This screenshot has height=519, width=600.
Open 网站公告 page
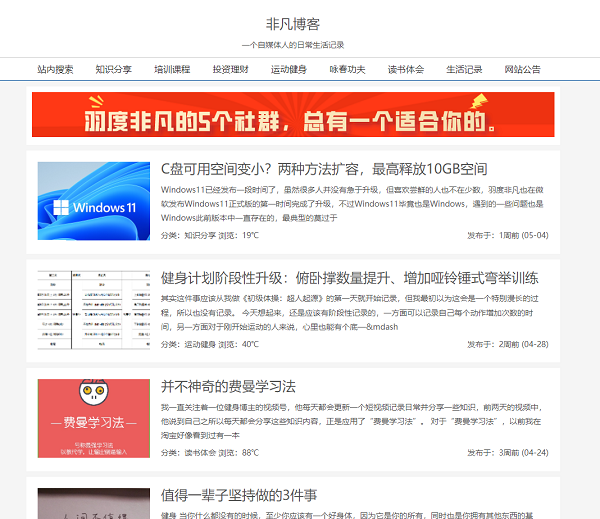coord(523,69)
